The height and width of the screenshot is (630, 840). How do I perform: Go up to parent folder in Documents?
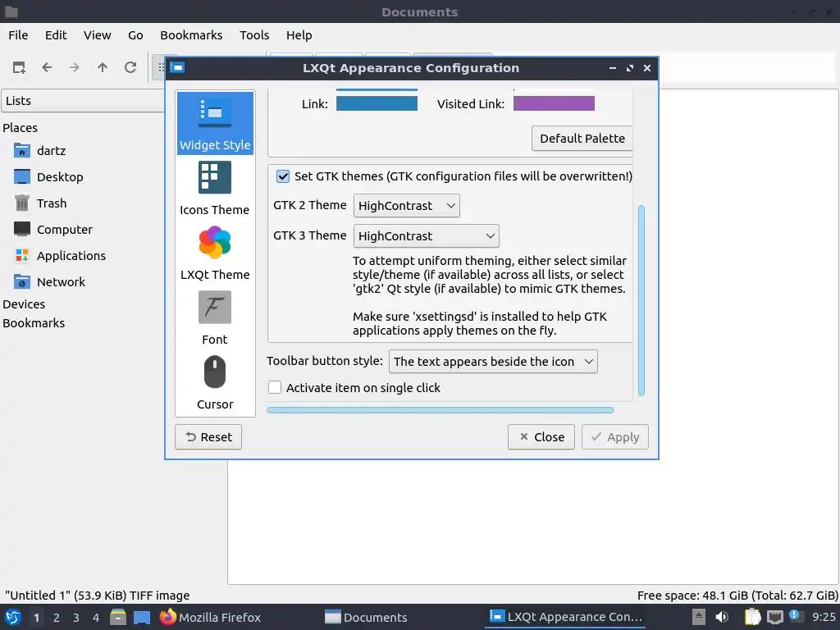103,67
